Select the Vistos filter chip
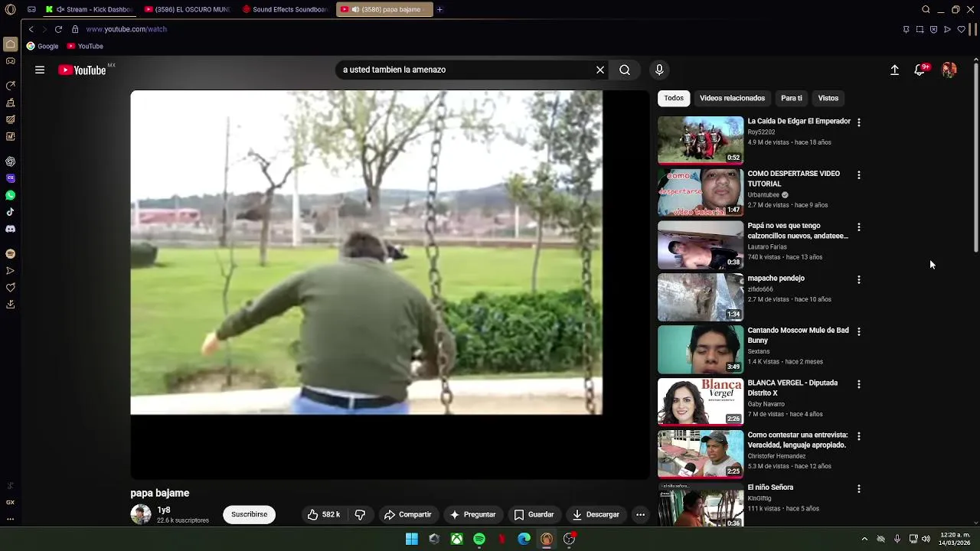Viewport: 980px width, 551px height. [x=828, y=98]
